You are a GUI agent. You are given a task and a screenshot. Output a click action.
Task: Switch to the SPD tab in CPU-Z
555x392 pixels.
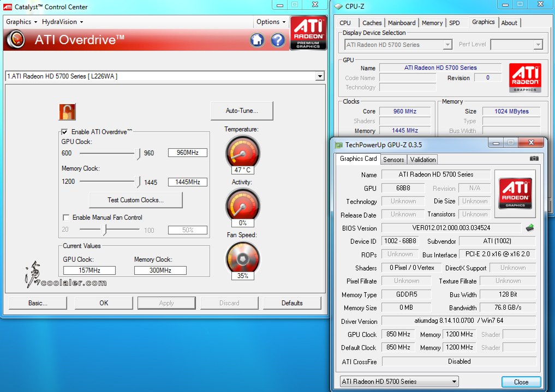455,23
